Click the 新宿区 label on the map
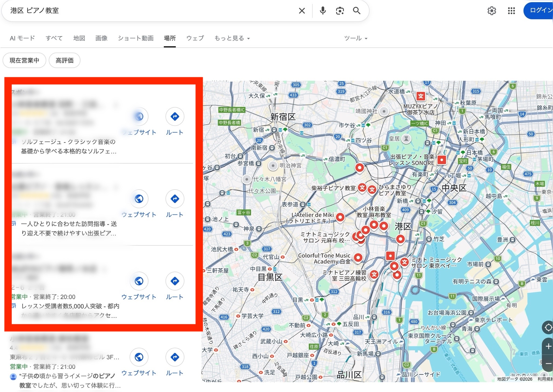The width and height of the screenshot is (553, 392). (283, 117)
